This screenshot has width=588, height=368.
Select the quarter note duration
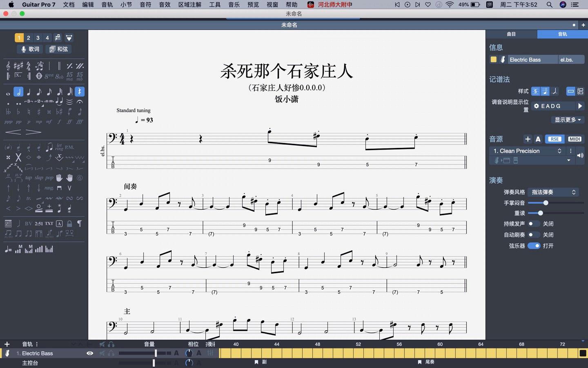[x=29, y=92]
